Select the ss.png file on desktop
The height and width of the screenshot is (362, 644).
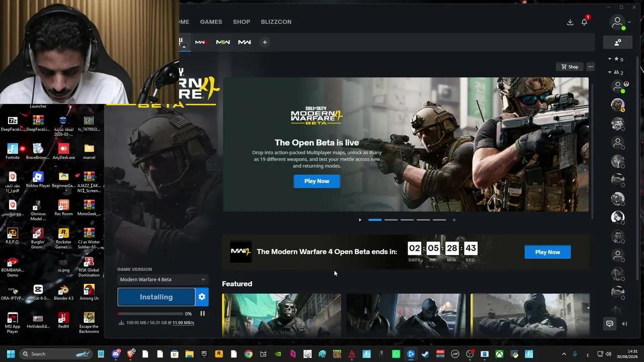[63, 265]
